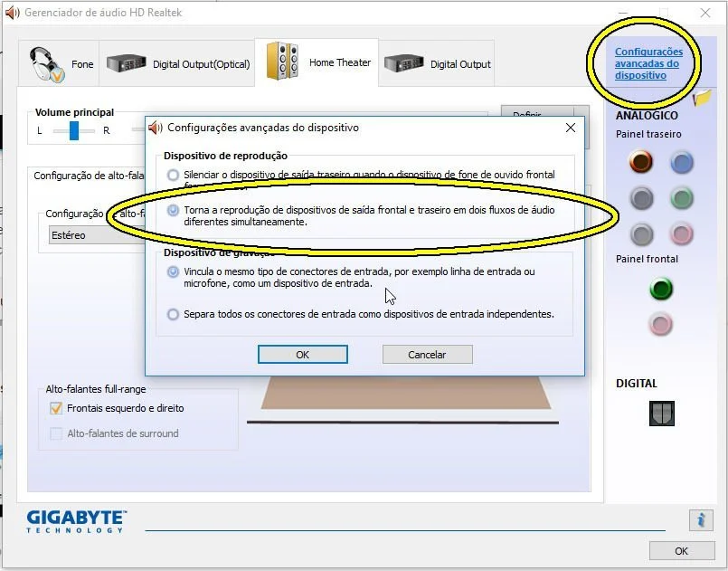Click Cancelar in the advanced settings dialog
The height and width of the screenshot is (571, 728).
[x=427, y=355]
